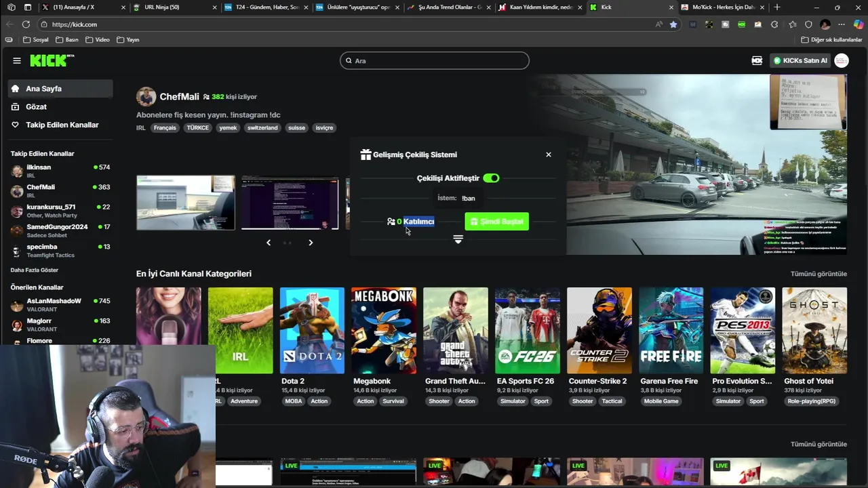Open the EA Sports FC 26 category
The image size is (868, 488).
528,330
